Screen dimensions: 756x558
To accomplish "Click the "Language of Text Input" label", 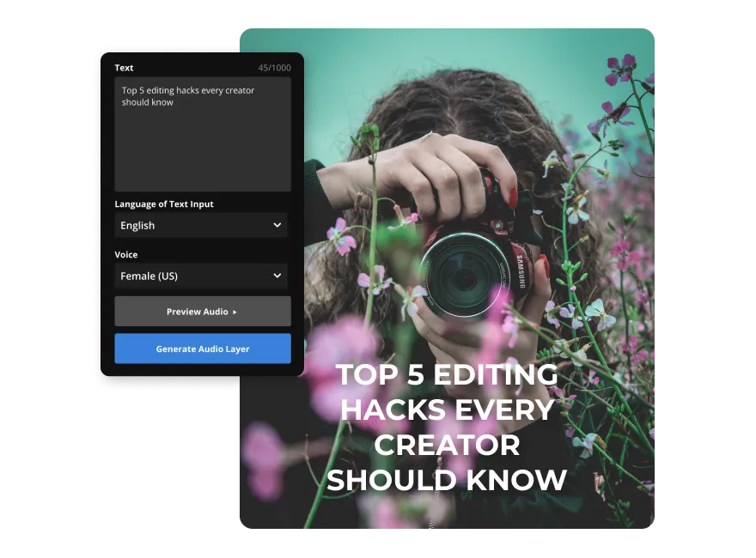I will (164, 204).
